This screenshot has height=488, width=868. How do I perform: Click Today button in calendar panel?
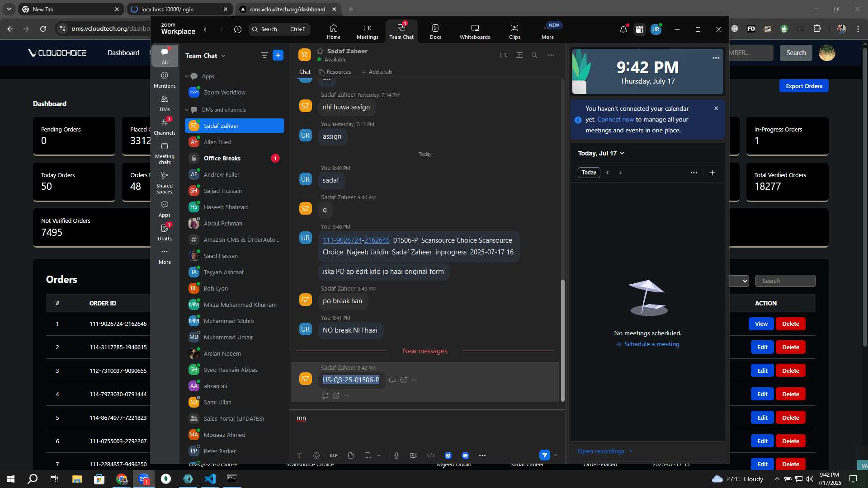[589, 173]
